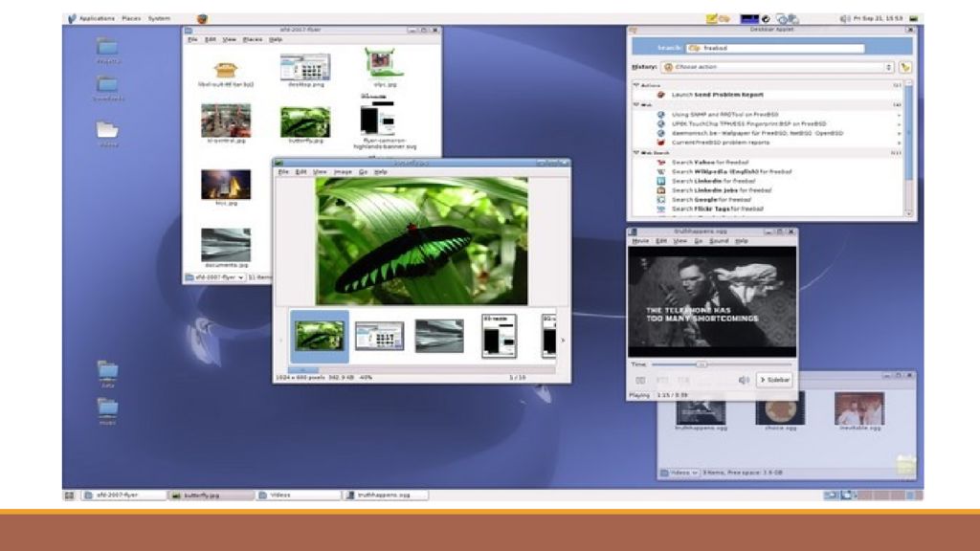
Task: Click the volume speaker icon in the video player
Action: (744, 380)
